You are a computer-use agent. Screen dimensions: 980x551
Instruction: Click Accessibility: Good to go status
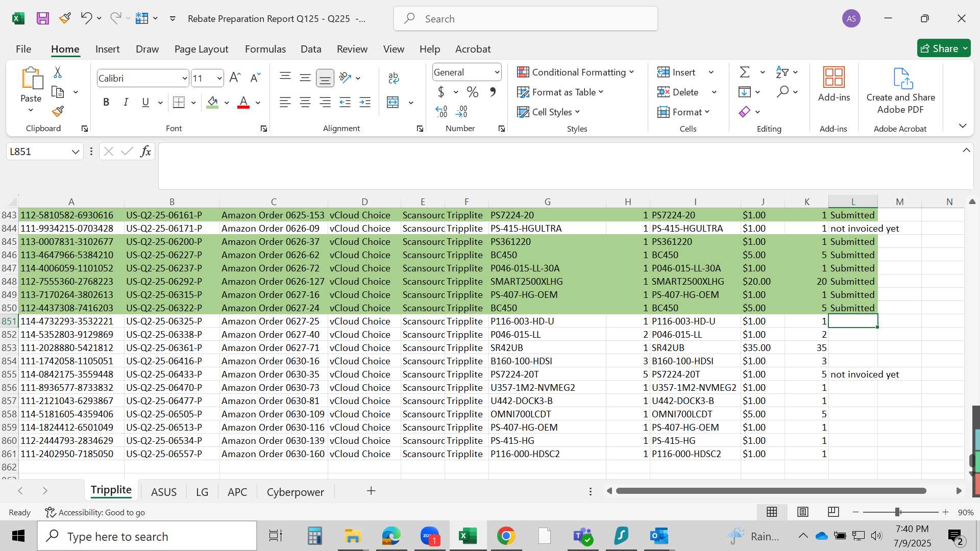95,512
